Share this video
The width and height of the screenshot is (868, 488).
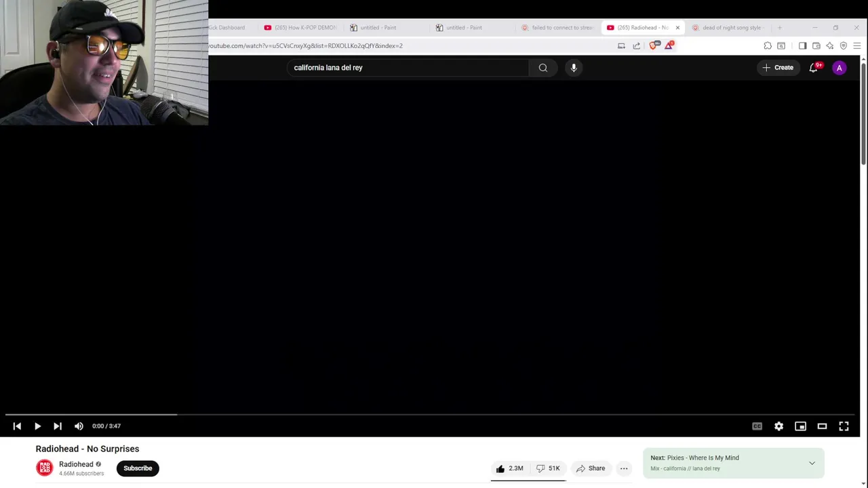point(590,468)
